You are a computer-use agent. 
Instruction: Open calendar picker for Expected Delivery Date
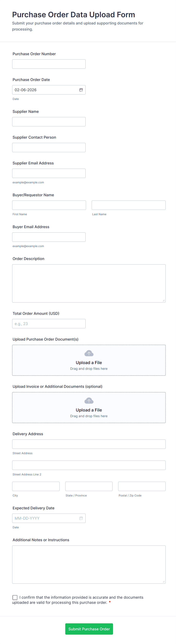81,518
